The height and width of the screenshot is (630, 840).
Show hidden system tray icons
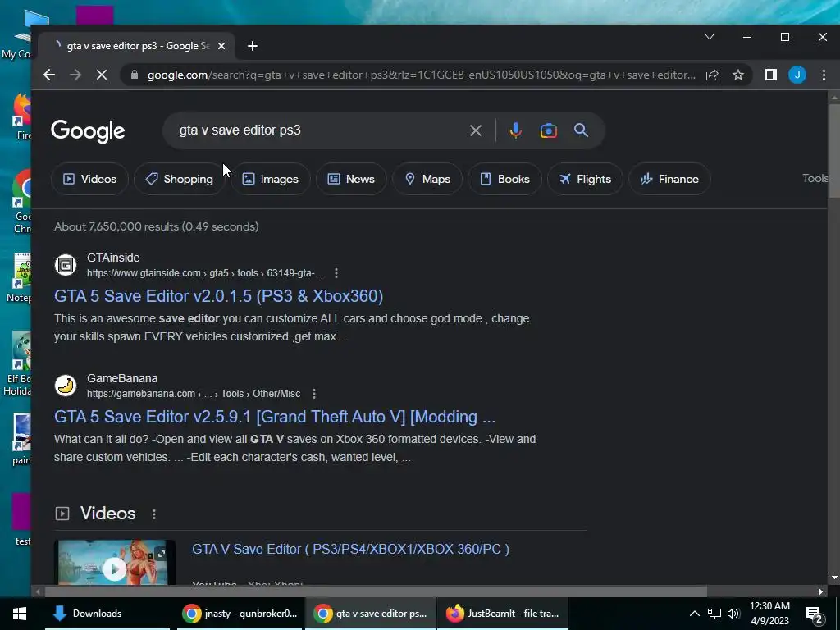[694, 614]
